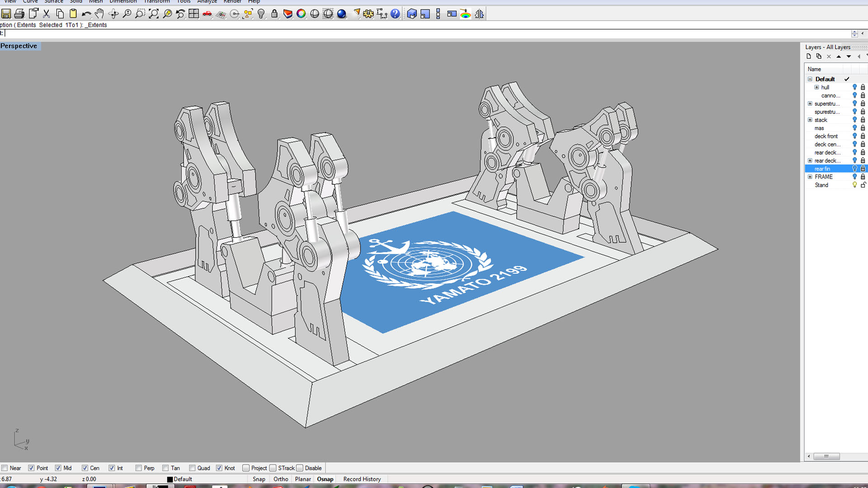Screen dimensions: 868x488
Task: Open the Analyze menu
Action: point(207,2)
